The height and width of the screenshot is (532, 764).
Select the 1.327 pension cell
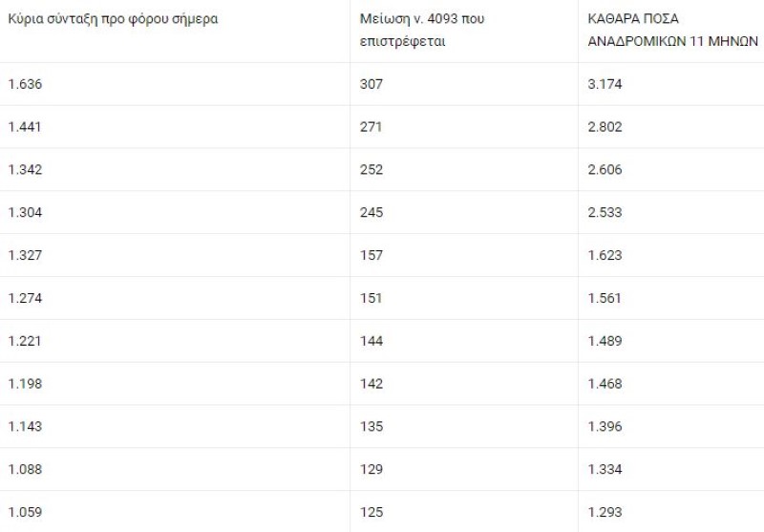pos(26,255)
